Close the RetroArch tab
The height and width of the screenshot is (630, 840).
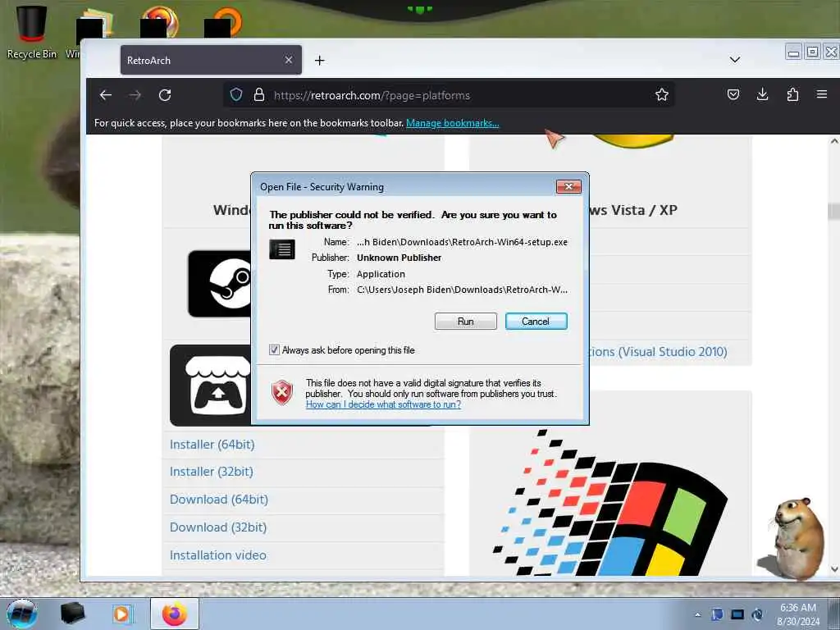tap(289, 60)
